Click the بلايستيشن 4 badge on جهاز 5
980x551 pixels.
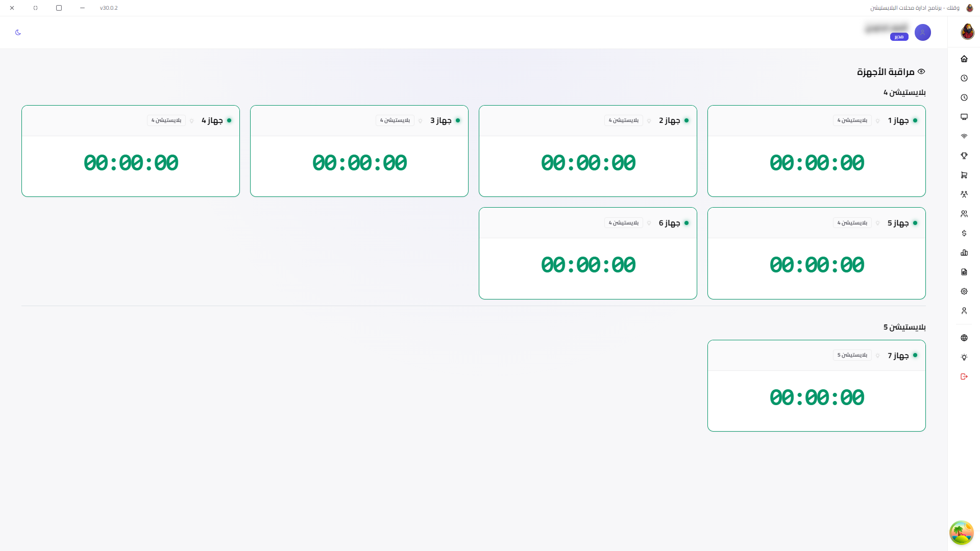(852, 223)
